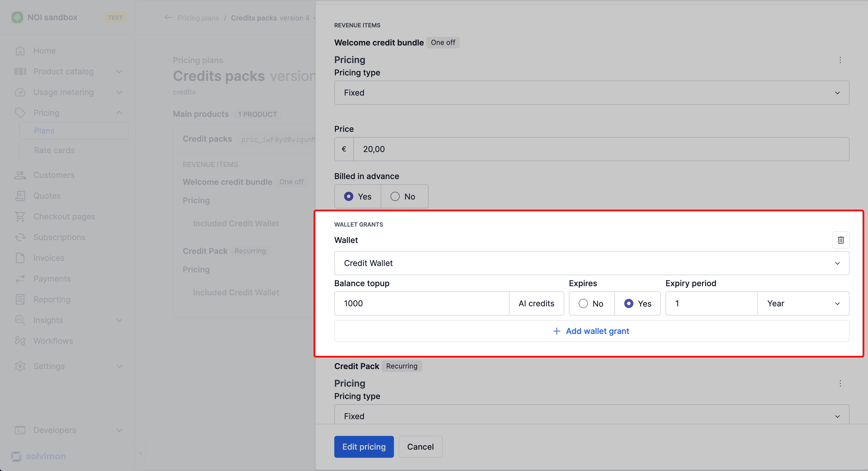The height and width of the screenshot is (471, 868).
Task: Click the Price amount field showing 20,00
Action: (601, 149)
